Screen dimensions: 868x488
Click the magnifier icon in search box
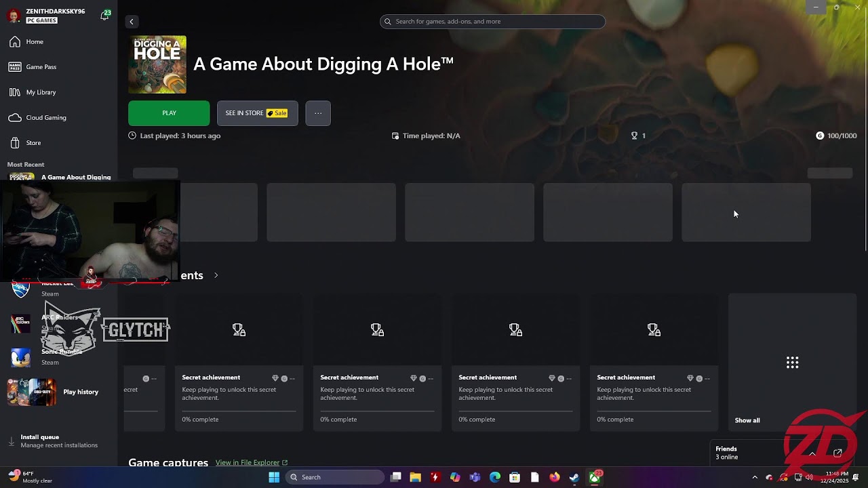388,22
